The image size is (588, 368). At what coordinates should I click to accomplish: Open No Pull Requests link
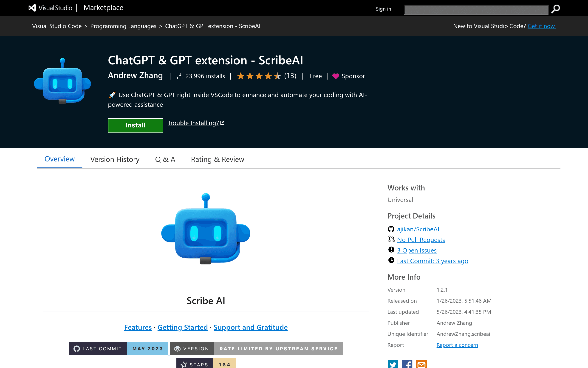[421, 240]
